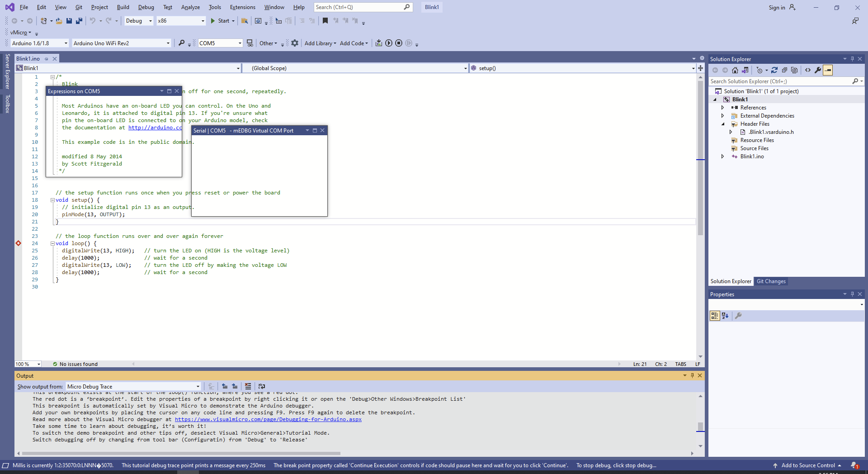Click the New Project toolbar icon
Screen dimensions: 868x474
[44, 21]
